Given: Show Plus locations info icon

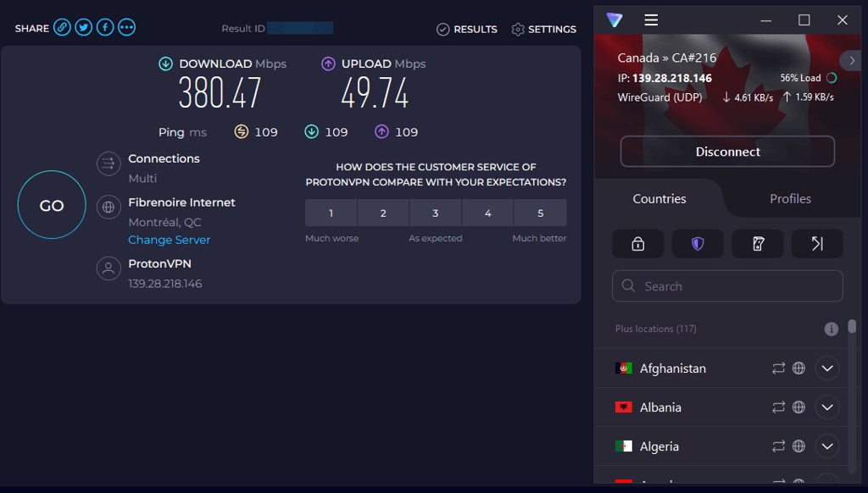Looking at the screenshot, I should (831, 330).
